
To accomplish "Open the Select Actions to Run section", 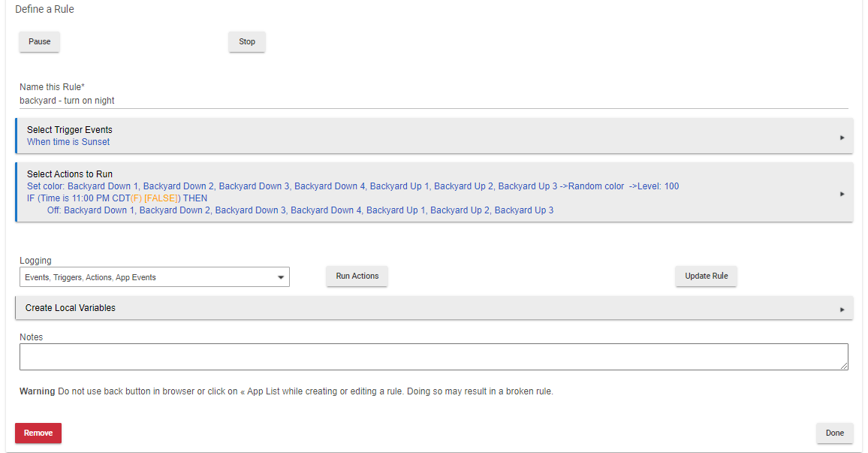I will 70,174.
